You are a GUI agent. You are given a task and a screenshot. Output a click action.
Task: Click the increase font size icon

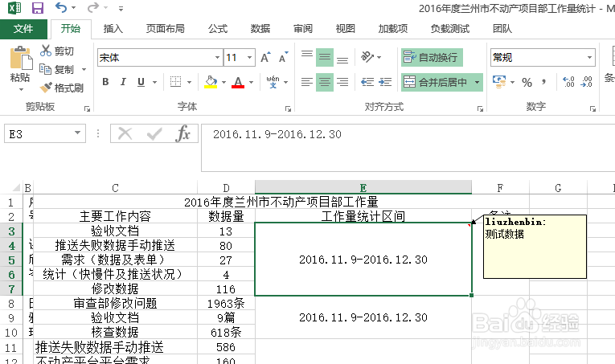tap(265, 58)
